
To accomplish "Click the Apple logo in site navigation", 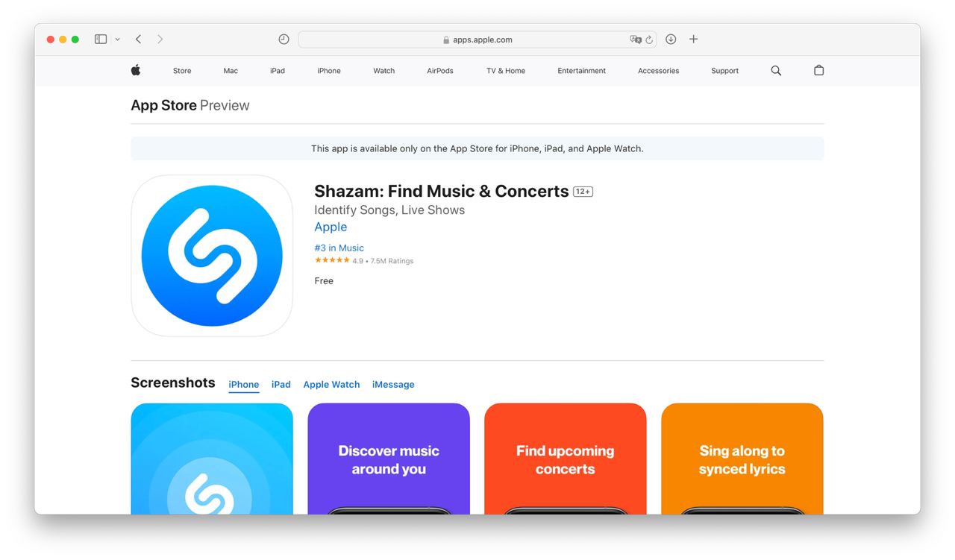I will click(136, 70).
